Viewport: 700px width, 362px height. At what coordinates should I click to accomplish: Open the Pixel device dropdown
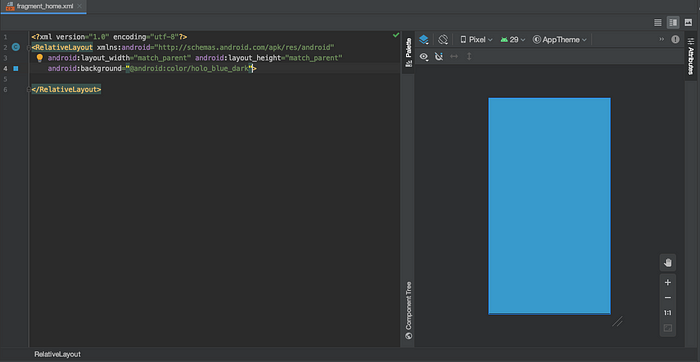pyautogui.click(x=476, y=40)
